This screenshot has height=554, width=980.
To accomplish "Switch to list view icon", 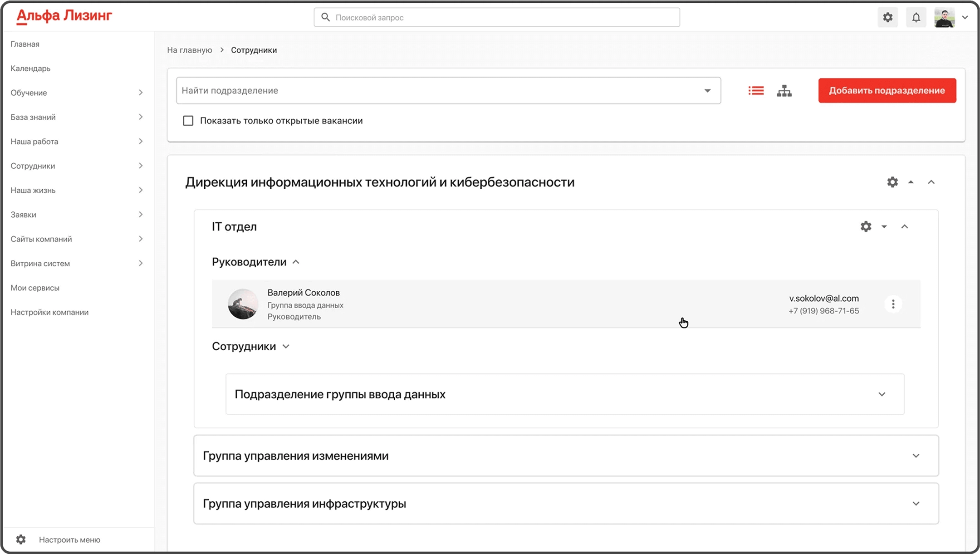I will (x=756, y=91).
